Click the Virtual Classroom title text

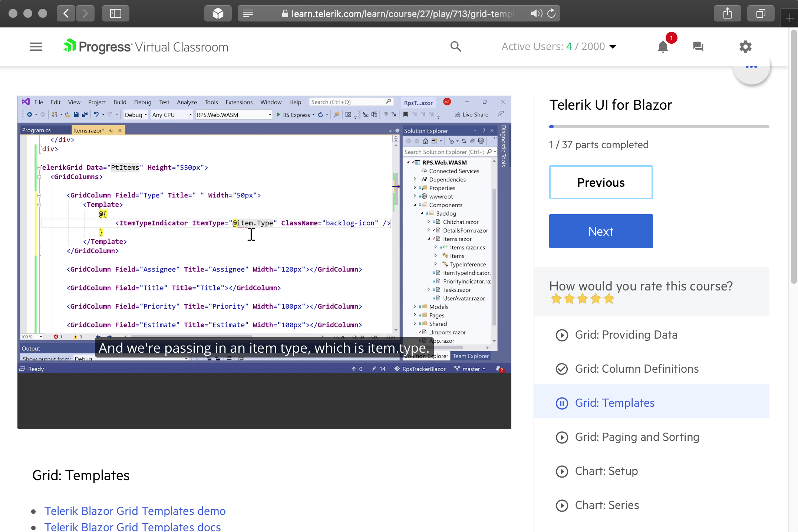181,47
